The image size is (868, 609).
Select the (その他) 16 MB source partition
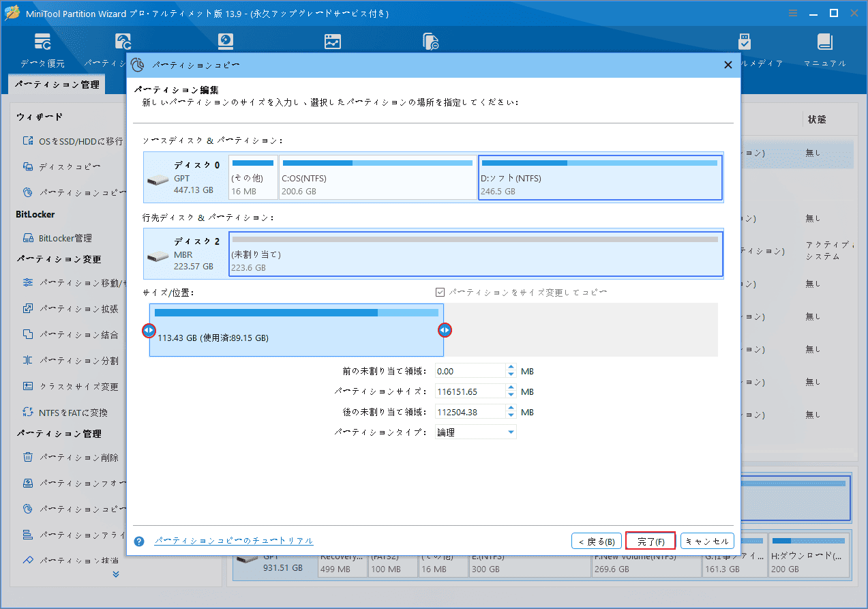coord(253,177)
